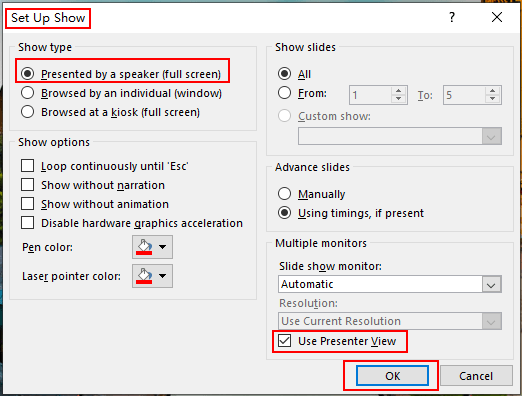
Task: Click the Cancel button
Action: tap(476, 376)
